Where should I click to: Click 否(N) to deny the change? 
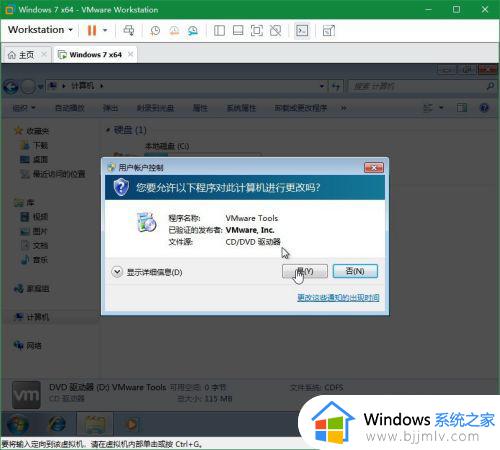point(355,271)
